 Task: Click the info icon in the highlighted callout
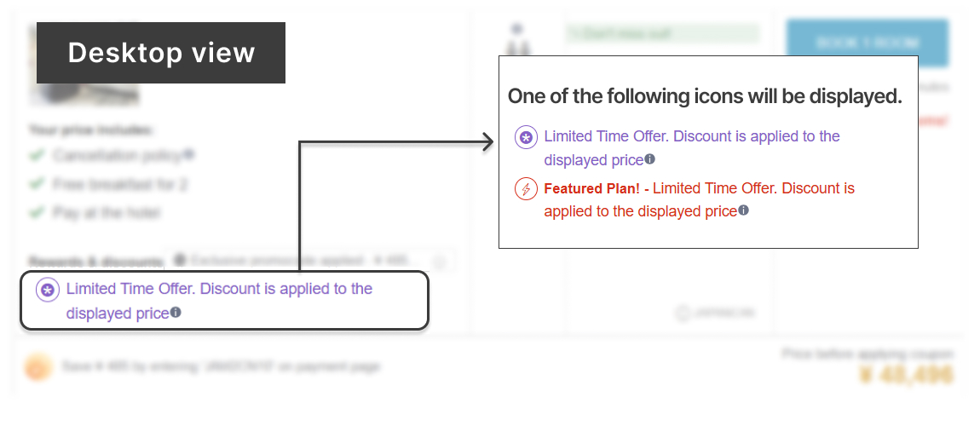click(x=176, y=312)
